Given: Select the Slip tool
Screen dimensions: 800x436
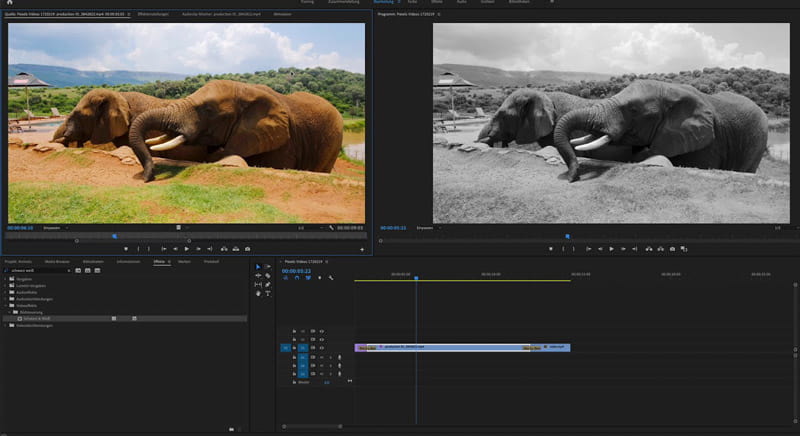Looking at the screenshot, I should pyautogui.click(x=258, y=285).
